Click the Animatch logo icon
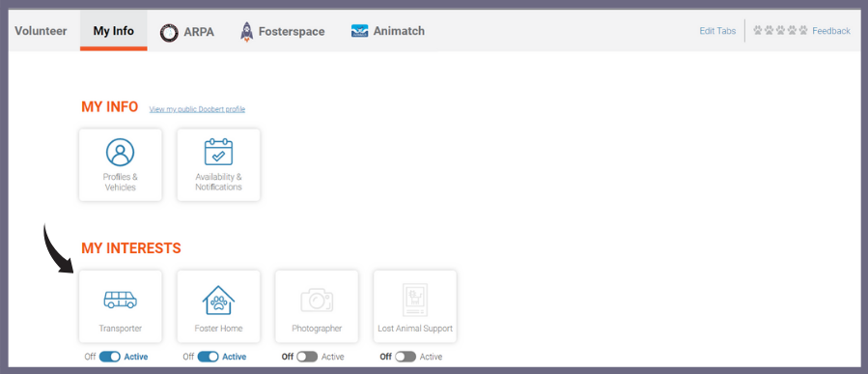The image size is (868, 374). click(360, 31)
